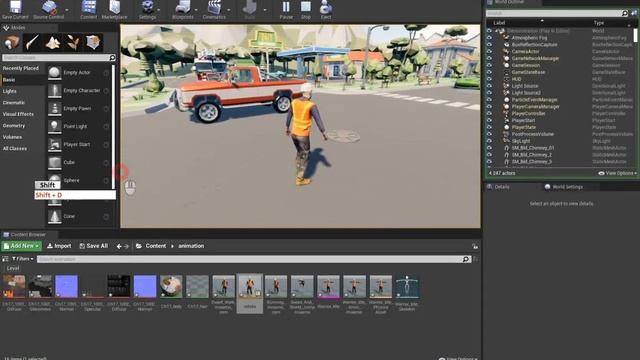Open the Visual Effects category

click(18, 114)
